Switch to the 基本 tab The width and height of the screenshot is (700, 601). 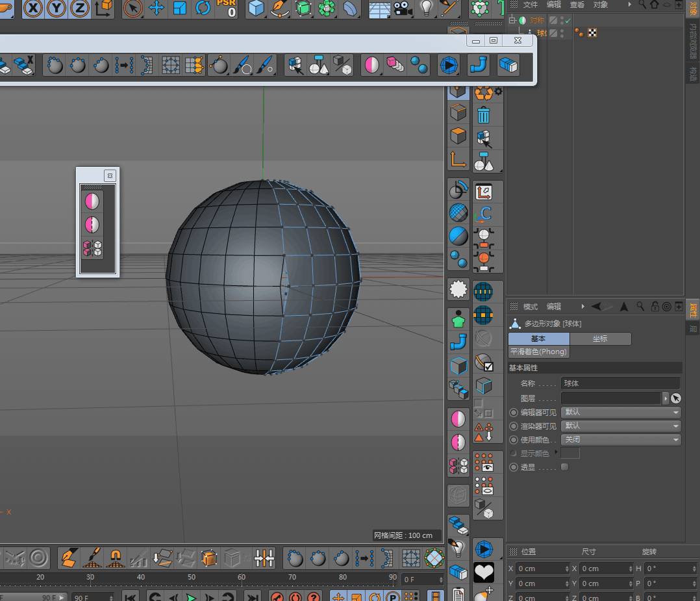pos(538,339)
